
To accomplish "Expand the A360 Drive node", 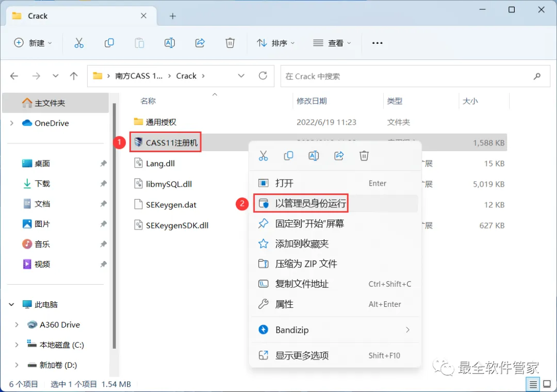I will tap(17, 325).
